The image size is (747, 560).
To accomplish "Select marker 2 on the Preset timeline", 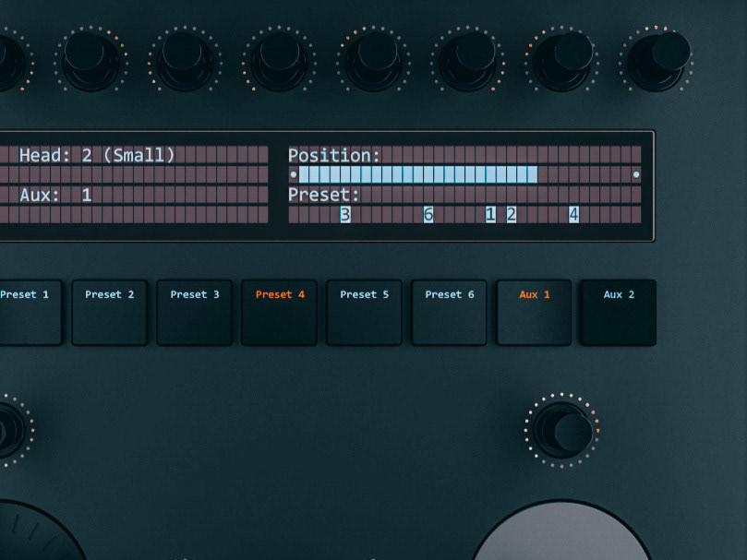I will click(511, 214).
